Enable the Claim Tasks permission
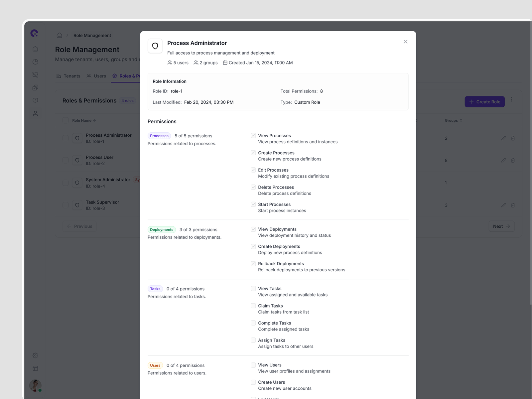This screenshot has height=399, width=532. click(x=253, y=306)
